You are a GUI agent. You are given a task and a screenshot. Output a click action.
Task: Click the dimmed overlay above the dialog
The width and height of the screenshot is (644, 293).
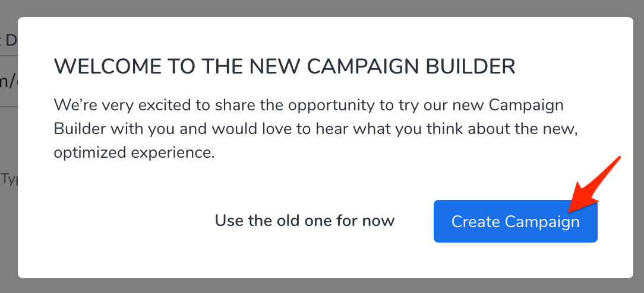tap(321, 8)
